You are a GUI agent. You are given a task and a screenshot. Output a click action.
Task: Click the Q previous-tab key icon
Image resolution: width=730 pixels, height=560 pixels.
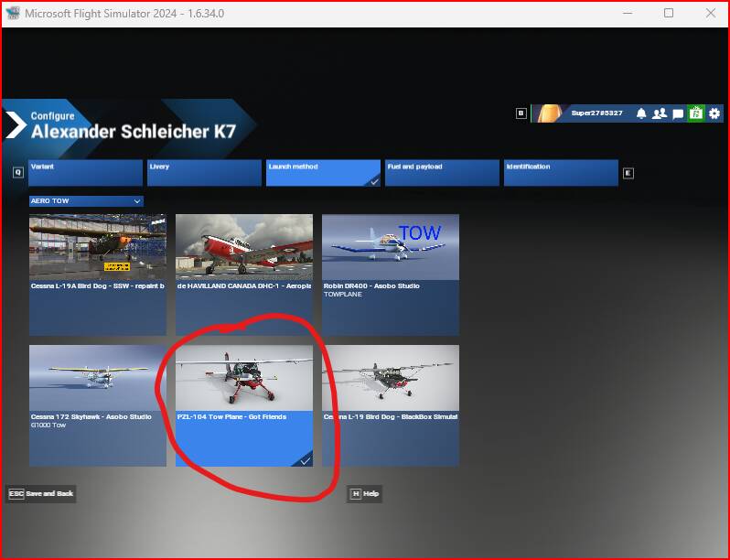coord(18,173)
